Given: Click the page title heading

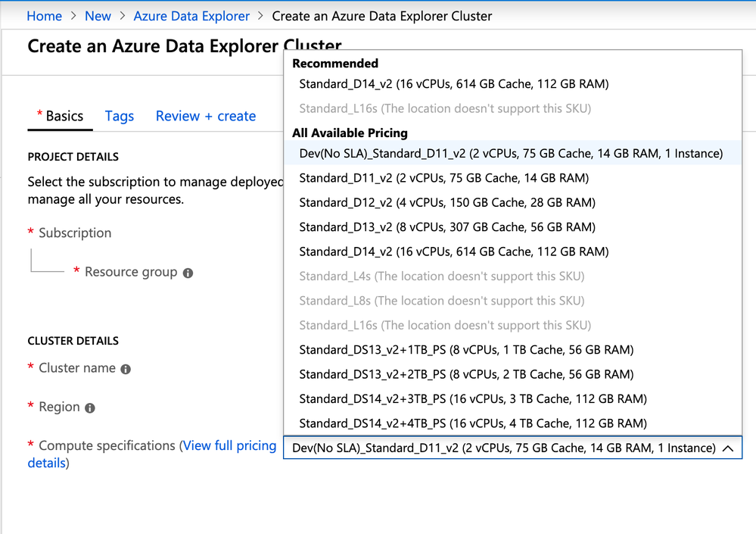Looking at the screenshot, I should (x=184, y=46).
